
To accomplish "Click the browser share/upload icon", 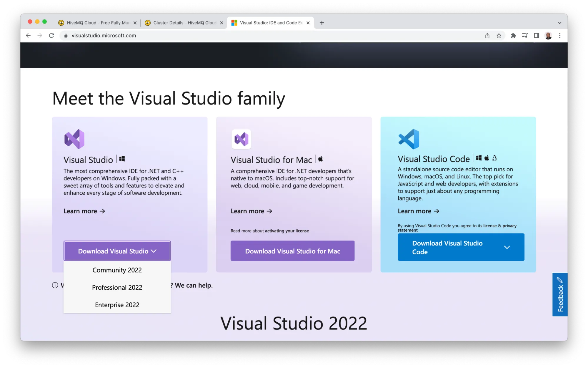I will pos(487,35).
